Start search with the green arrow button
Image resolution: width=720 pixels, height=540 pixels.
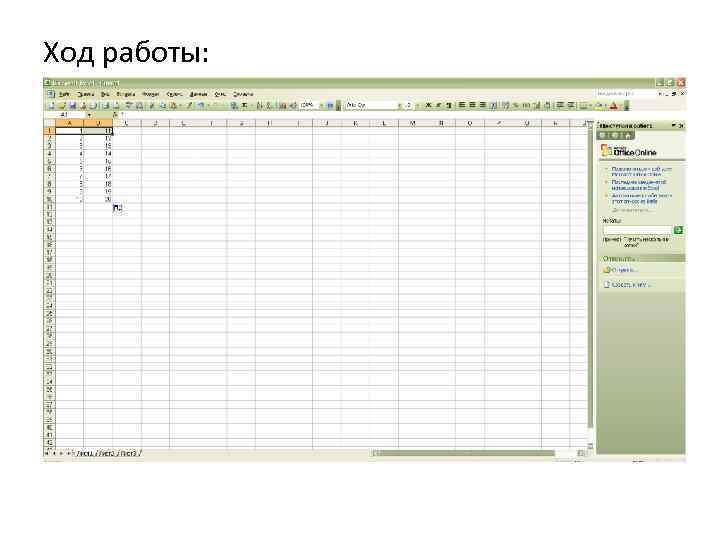[678, 230]
